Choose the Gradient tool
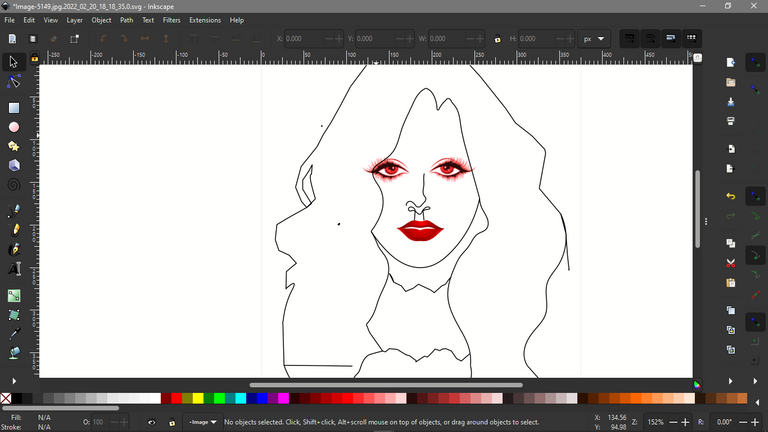768x432 pixels. 14,295
